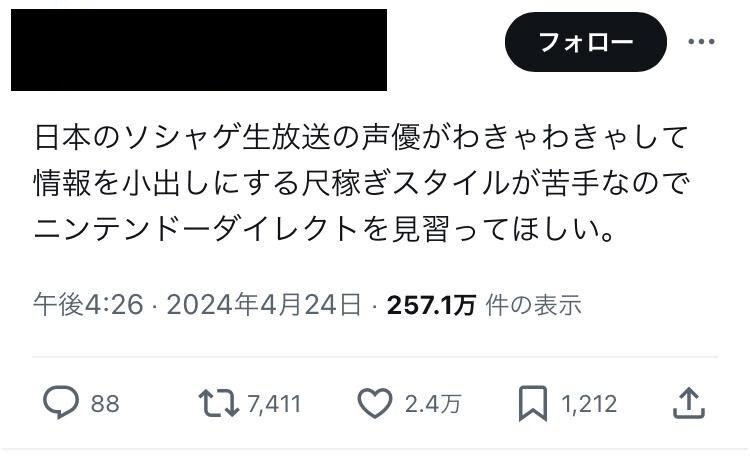The height and width of the screenshot is (461, 750).
Task: Click the 2.4万 likes count
Action: (x=433, y=404)
